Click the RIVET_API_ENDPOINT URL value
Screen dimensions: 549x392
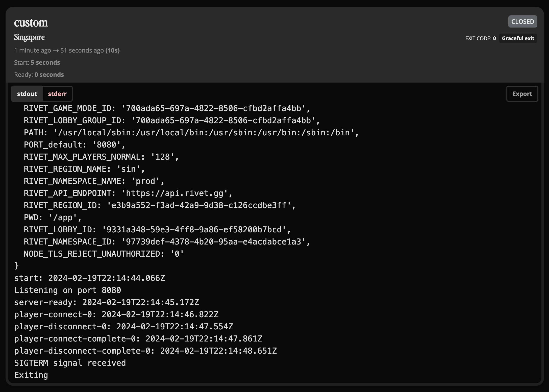pos(174,193)
